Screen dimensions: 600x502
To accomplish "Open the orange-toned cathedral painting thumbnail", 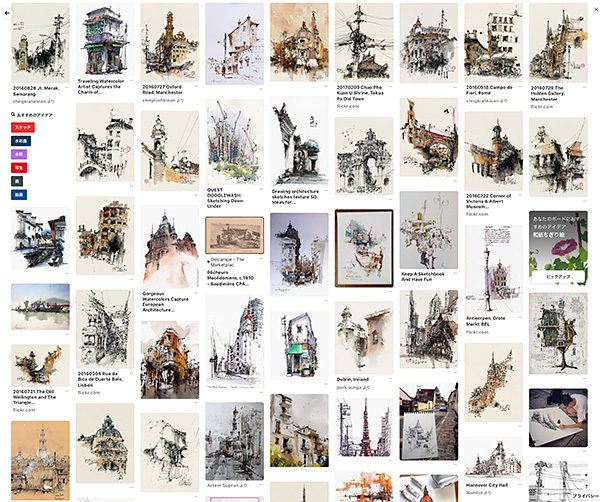I will pos(40,461).
